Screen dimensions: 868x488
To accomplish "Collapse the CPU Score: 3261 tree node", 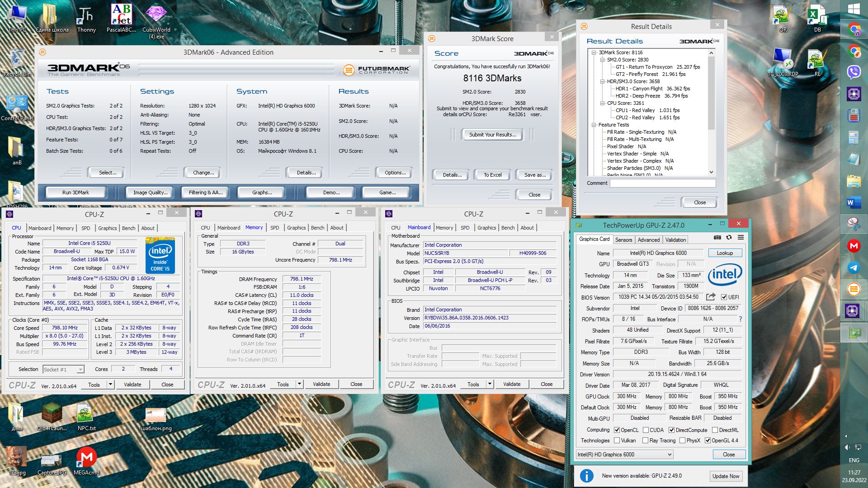I will click(602, 103).
